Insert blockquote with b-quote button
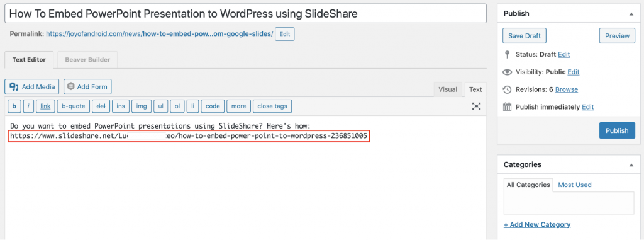644x240 pixels. pos(74,106)
